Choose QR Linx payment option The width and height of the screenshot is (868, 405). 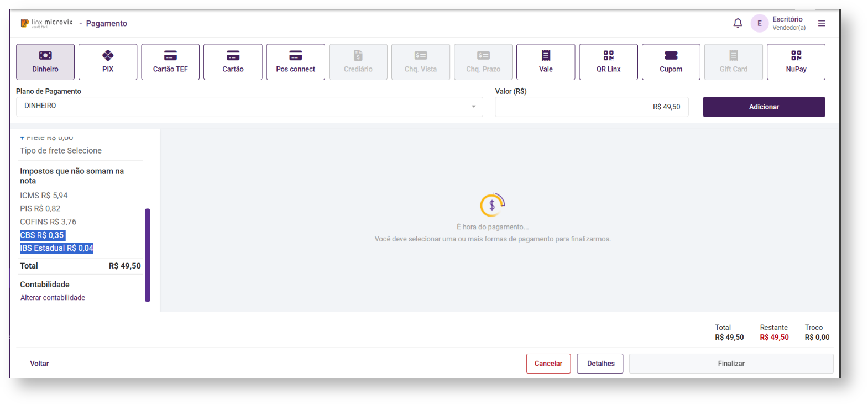pyautogui.click(x=608, y=62)
